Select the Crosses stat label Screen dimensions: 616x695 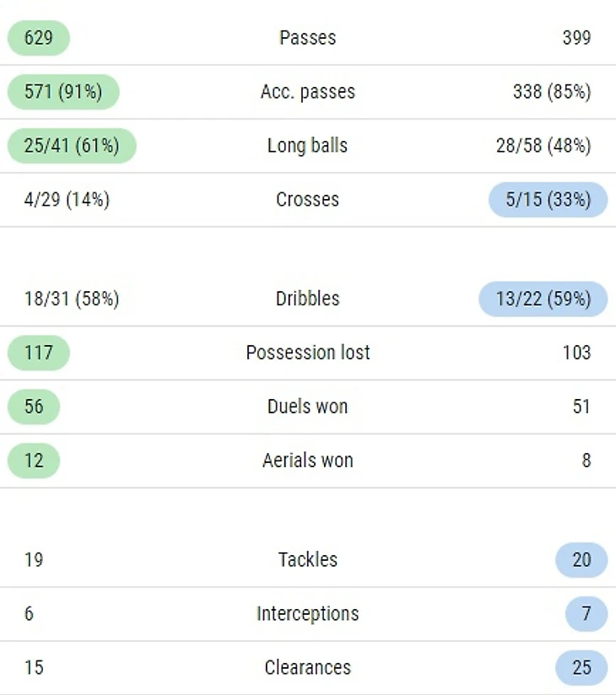click(308, 199)
